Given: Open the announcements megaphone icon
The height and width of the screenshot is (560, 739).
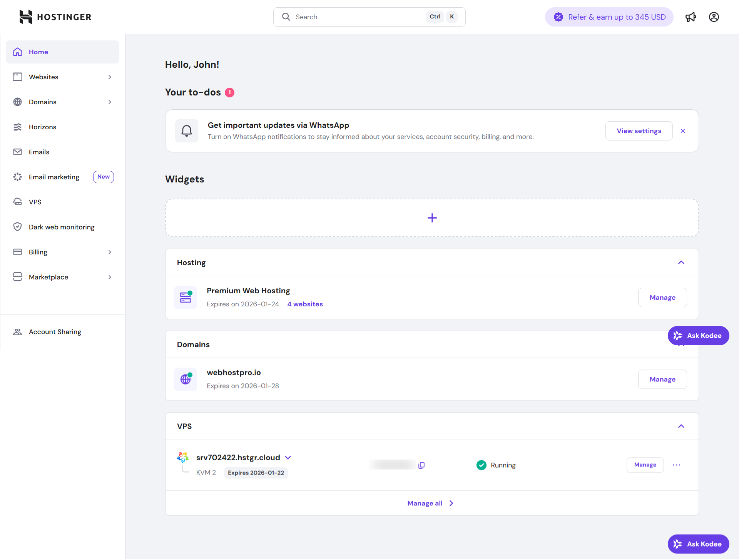Looking at the screenshot, I should click(691, 17).
